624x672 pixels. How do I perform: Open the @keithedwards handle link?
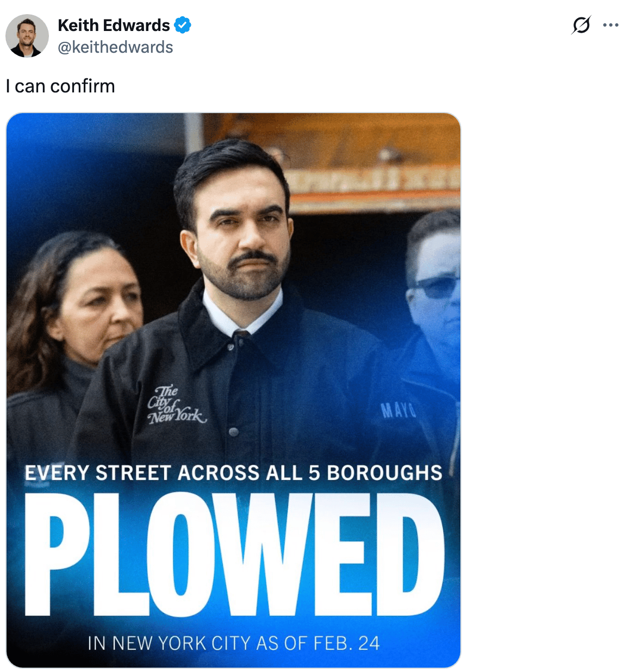point(115,47)
